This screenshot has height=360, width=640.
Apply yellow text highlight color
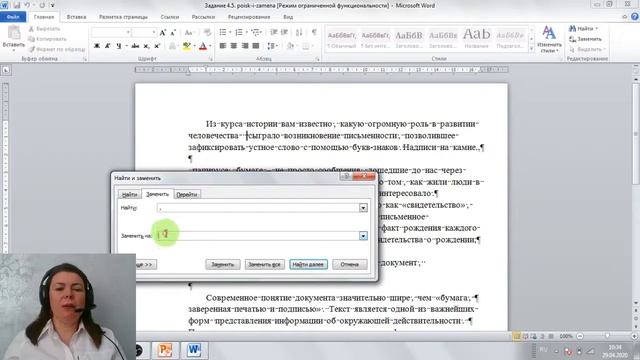click(x=187, y=46)
